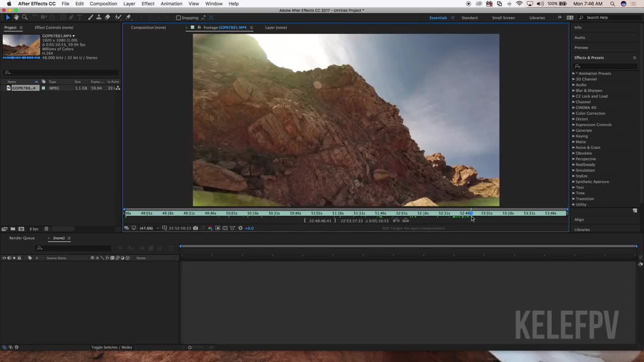Expand the Blur & Sharpen effects folder
Screen dimensions: 644x362
[x=589, y=90]
